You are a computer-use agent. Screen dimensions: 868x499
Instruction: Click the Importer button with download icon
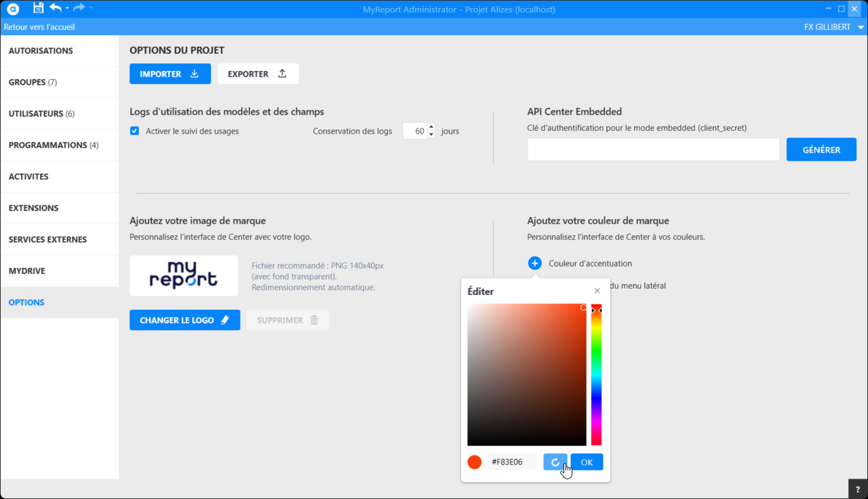170,74
